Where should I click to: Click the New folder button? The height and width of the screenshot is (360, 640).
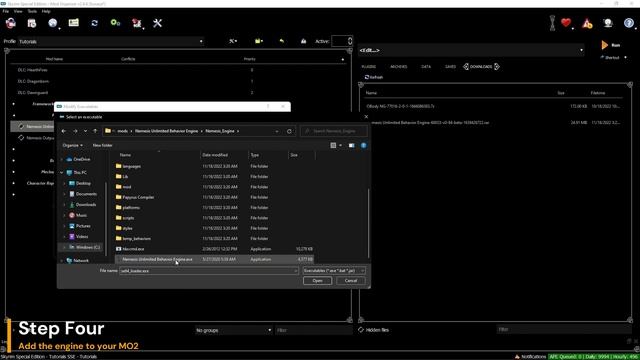tap(102, 145)
